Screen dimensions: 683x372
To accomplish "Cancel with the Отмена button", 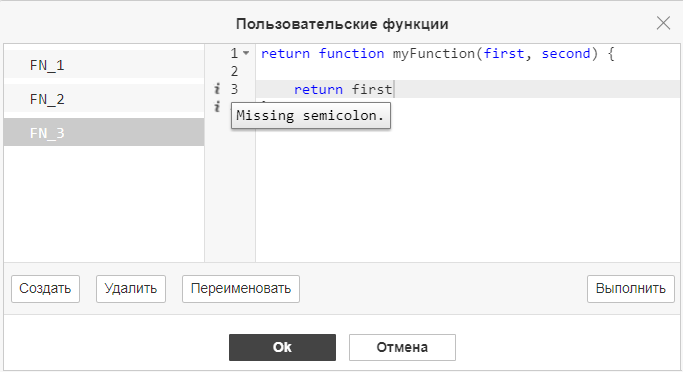I will (x=402, y=347).
